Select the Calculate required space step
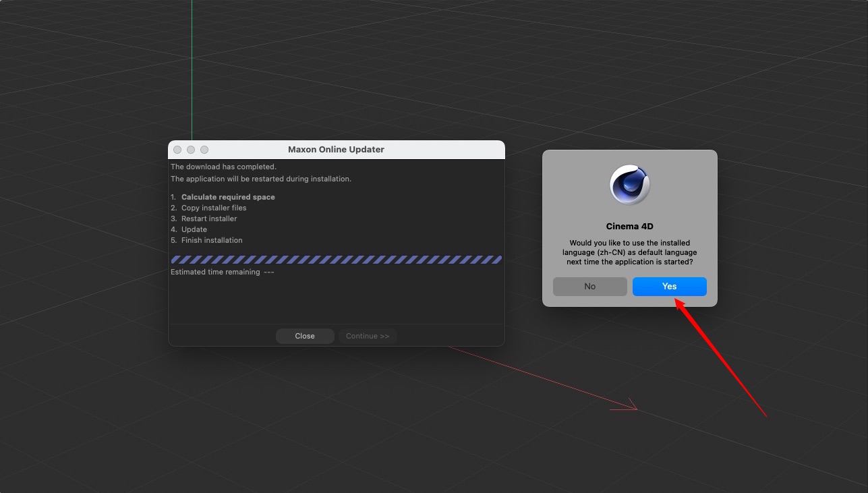Viewport: 868px width, 493px height. coord(228,197)
